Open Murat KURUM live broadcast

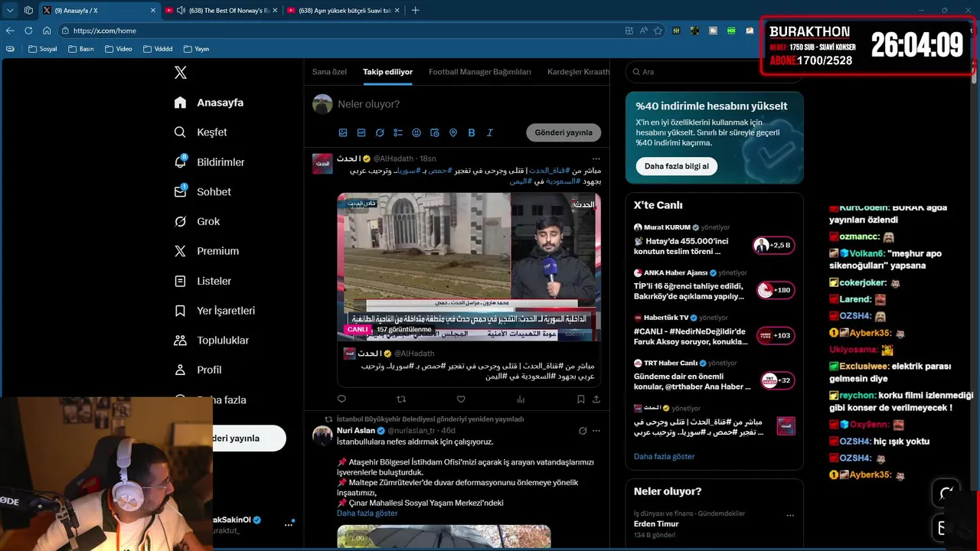(x=714, y=240)
